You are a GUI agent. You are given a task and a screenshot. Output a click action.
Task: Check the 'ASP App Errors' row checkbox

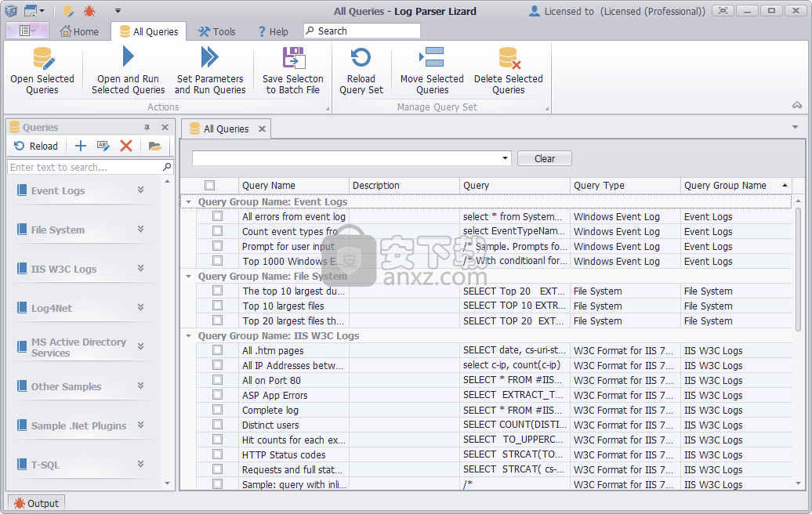(218, 395)
